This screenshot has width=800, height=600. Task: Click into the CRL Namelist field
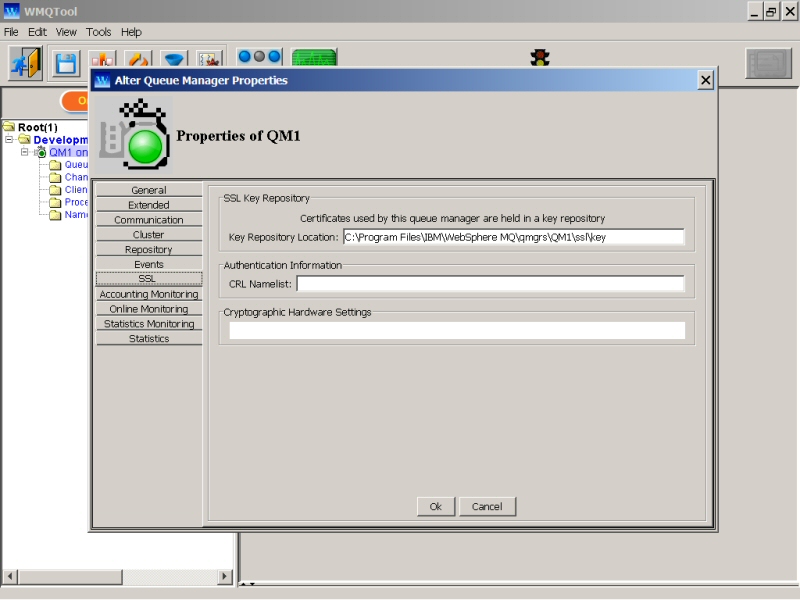coord(490,284)
